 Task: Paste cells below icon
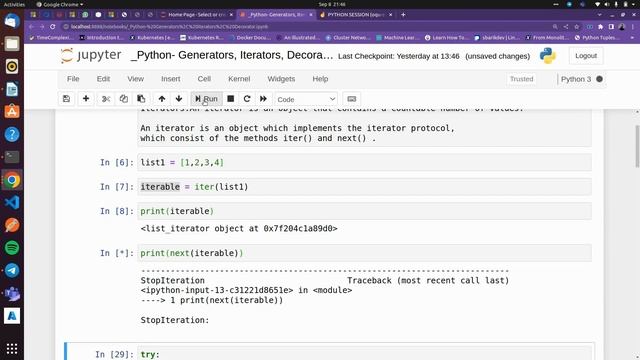pyautogui.click(x=141, y=99)
